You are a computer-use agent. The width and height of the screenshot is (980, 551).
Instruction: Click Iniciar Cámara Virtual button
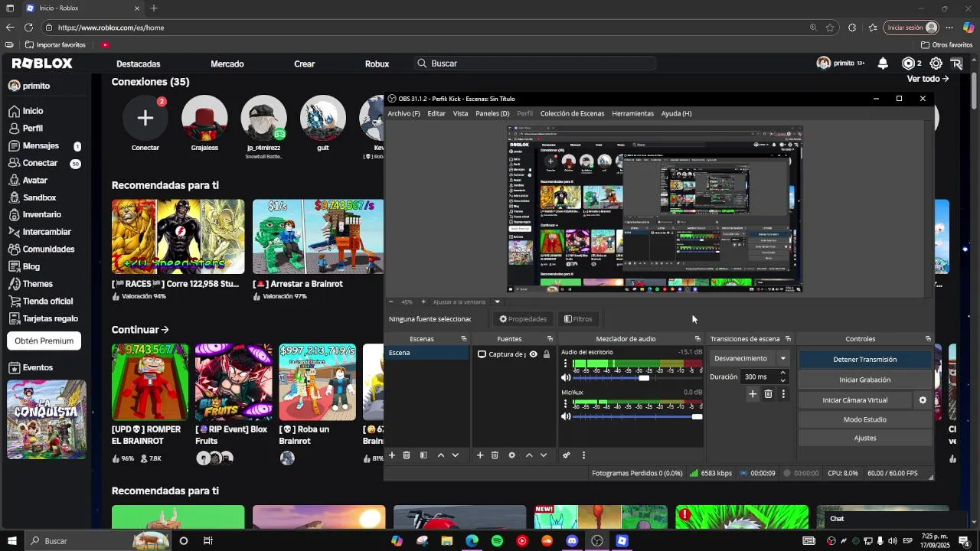coord(855,400)
